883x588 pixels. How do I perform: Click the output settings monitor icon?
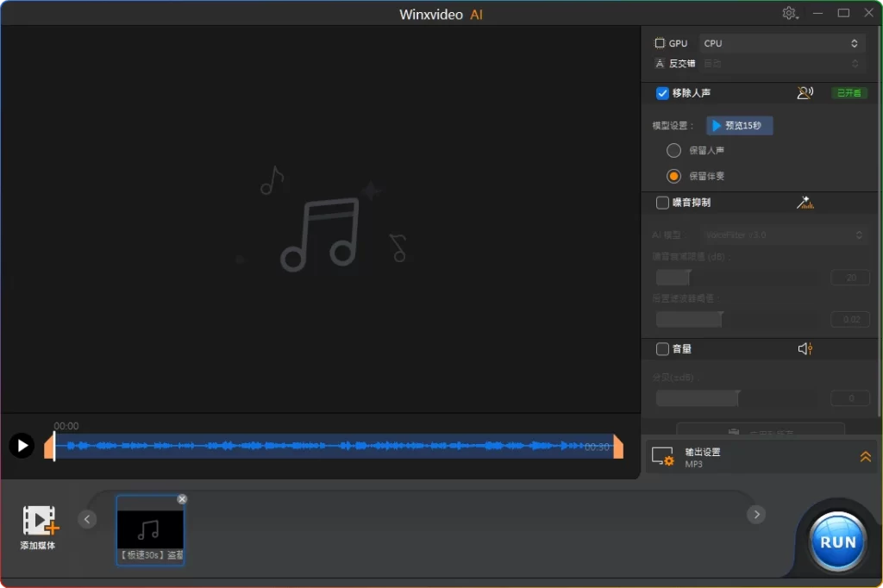point(662,457)
